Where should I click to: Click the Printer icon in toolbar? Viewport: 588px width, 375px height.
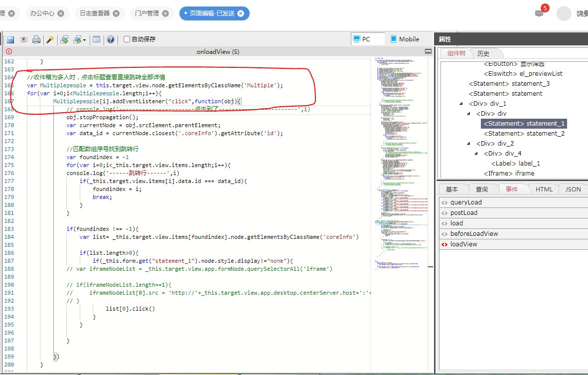(36, 39)
